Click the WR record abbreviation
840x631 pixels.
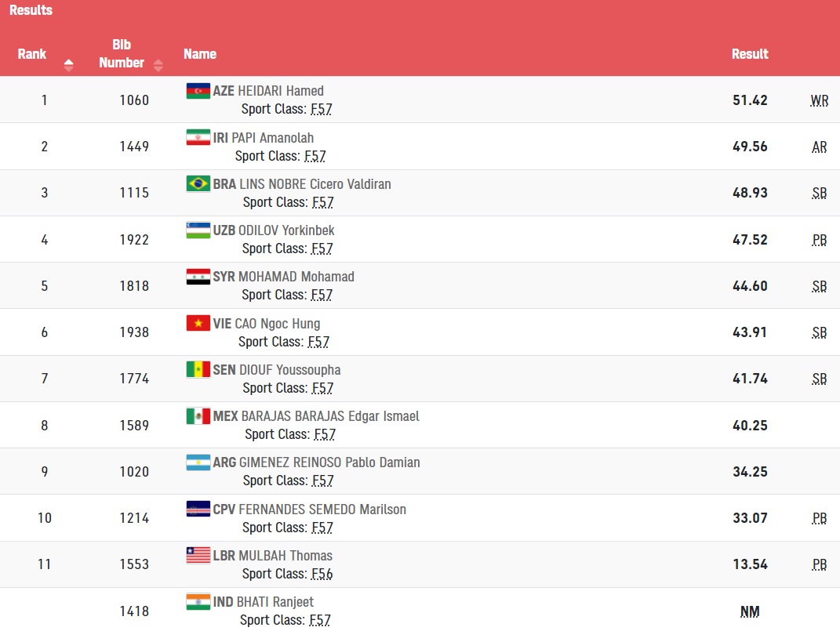[x=819, y=100]
